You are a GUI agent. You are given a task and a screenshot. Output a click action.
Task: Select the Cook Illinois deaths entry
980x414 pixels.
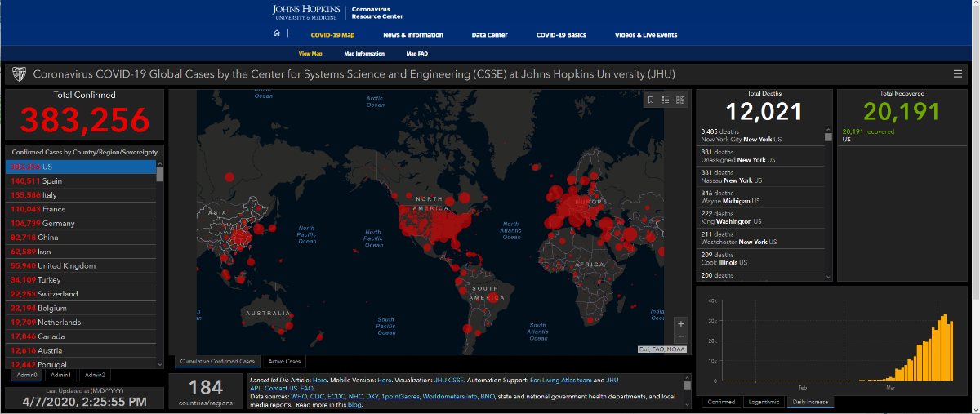point(761,258)
